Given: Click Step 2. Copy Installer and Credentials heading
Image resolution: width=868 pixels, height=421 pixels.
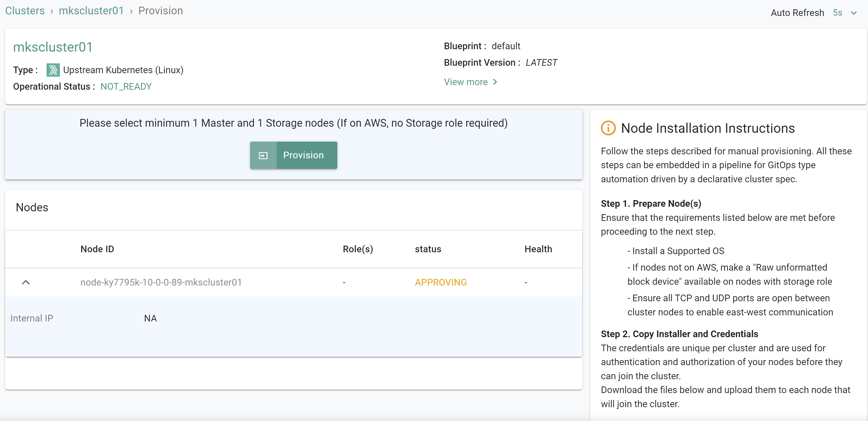Looking at the screenshot, I should 679,334.
